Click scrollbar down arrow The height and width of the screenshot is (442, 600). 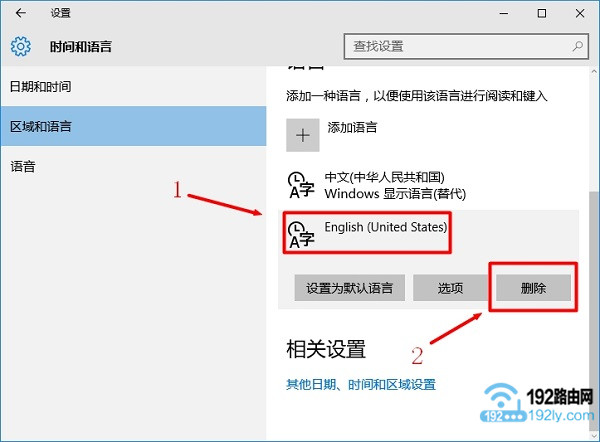click(x=593, y=435)
